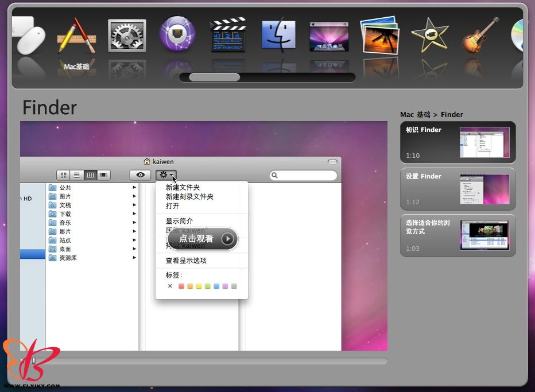Apply the blue label color
Viewport: 535px width, 392px height.
[x=216, y=286]
